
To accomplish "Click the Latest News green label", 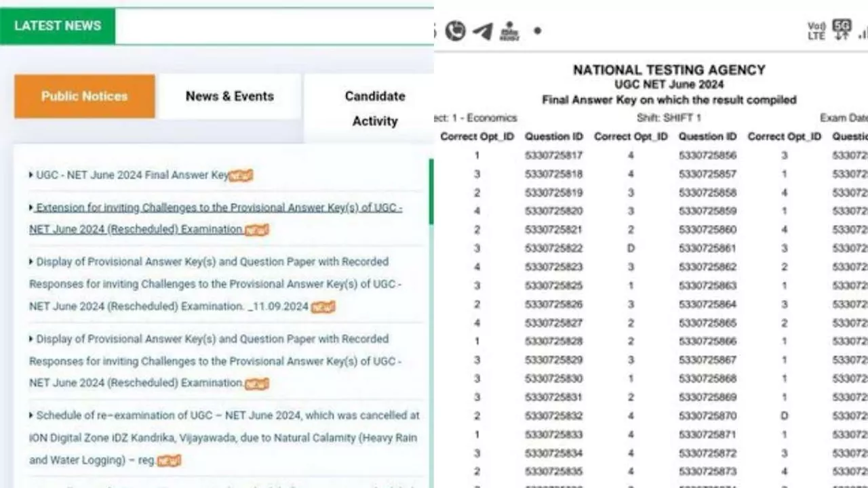I will (58, 26).
